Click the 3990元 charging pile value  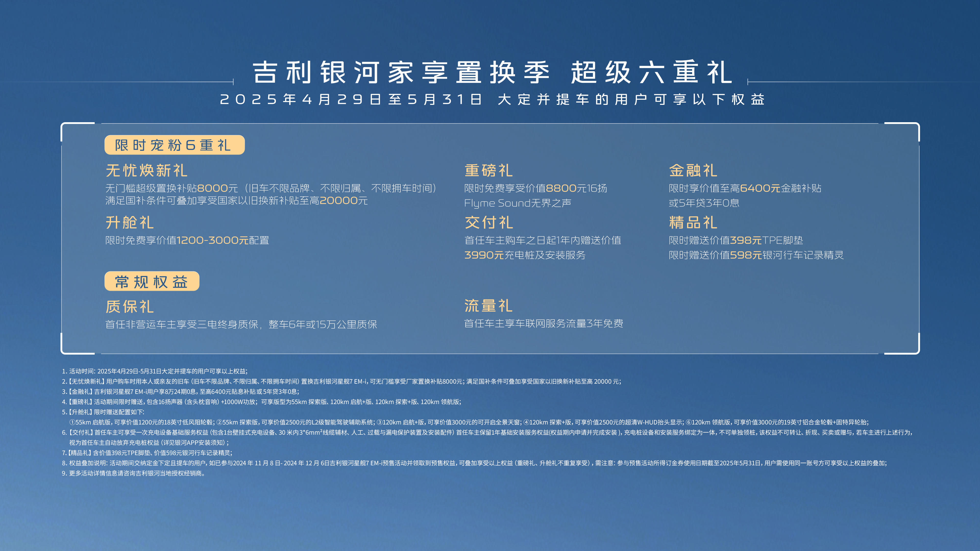tap(484, 255)
